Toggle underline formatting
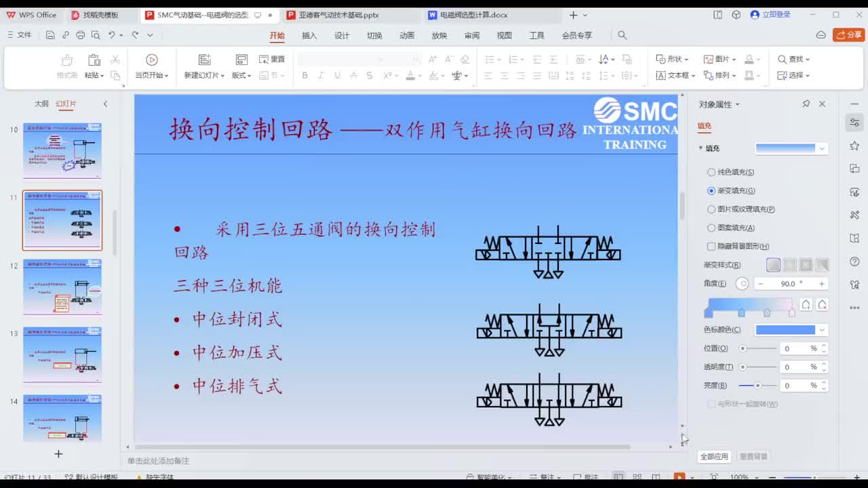Image resolution: width=868 pixels, height=488 pixels. click(337, 75)
